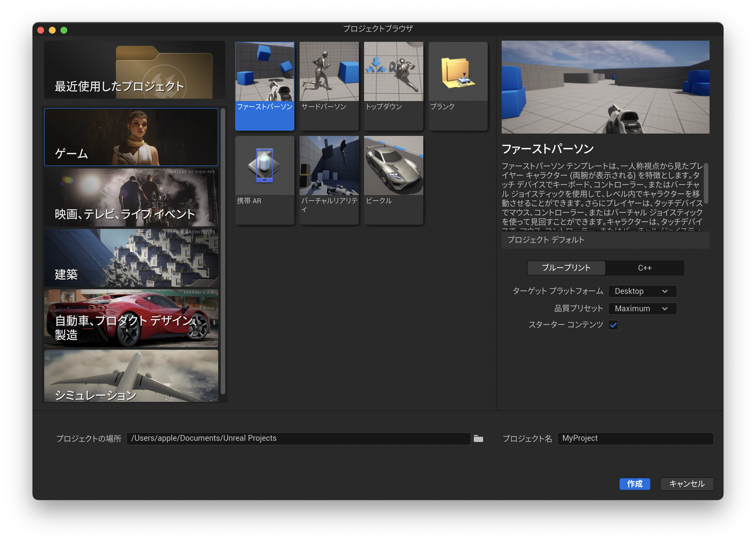The image size is (756, 543).
Task: Click the description text scrollbar
Action: click(x=706, y=183)
